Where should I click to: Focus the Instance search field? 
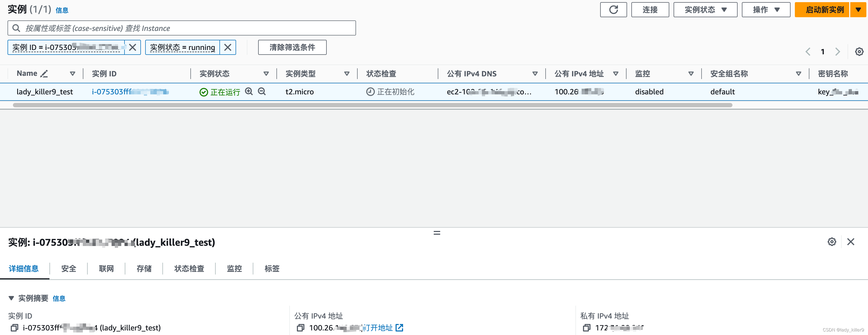click(x=182, y=28)
